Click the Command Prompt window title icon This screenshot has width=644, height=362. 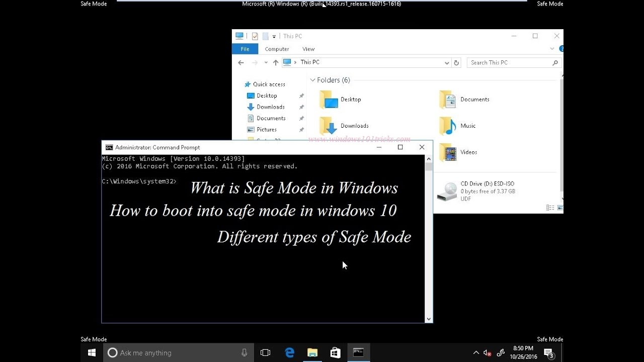point(109,147)
